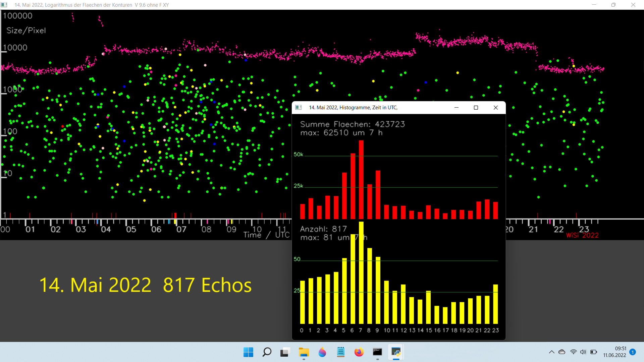644x362 pixels.
Task: Open the notification badge showing 1
Action: coord(633,352)
